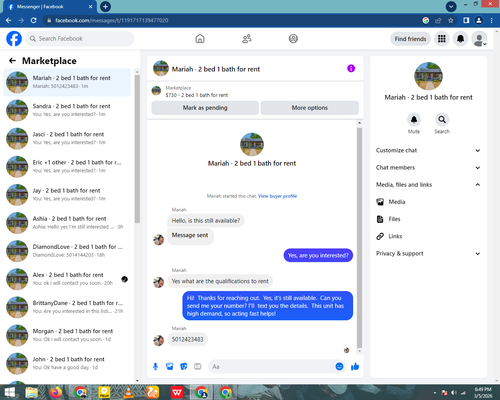Click the More options button
The image size is (500, 400).
click(x=310, y=108)
